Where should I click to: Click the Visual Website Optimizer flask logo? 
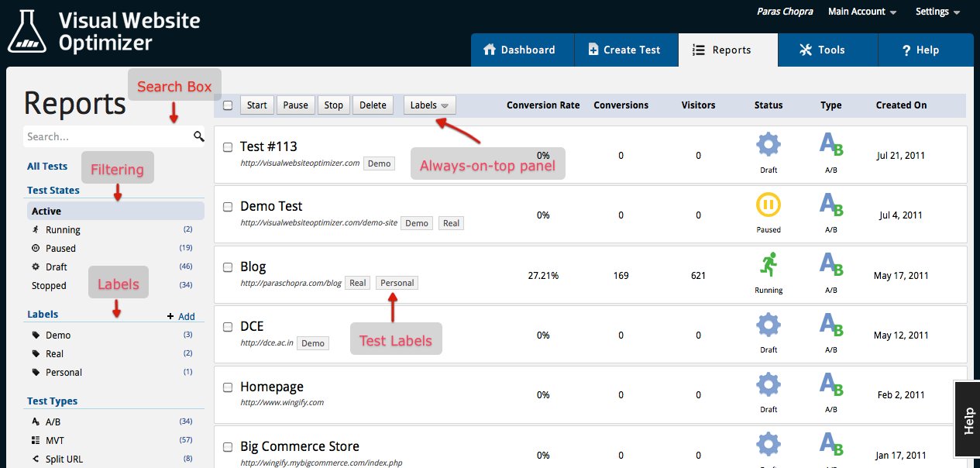coord(29,31)
